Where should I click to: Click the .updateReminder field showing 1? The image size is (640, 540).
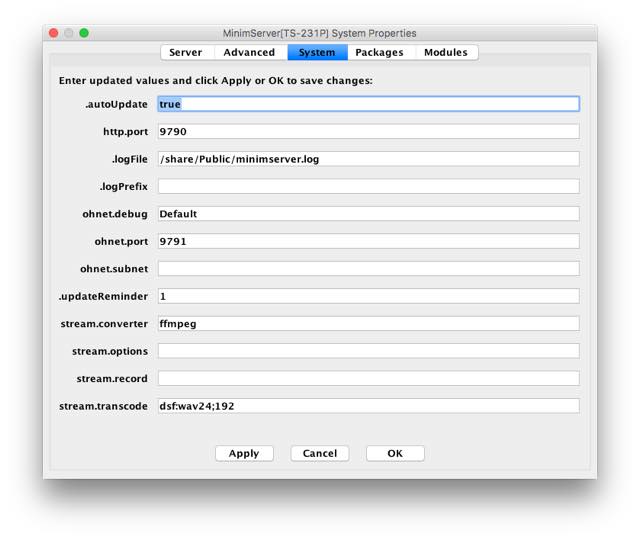tap(369, 296)
